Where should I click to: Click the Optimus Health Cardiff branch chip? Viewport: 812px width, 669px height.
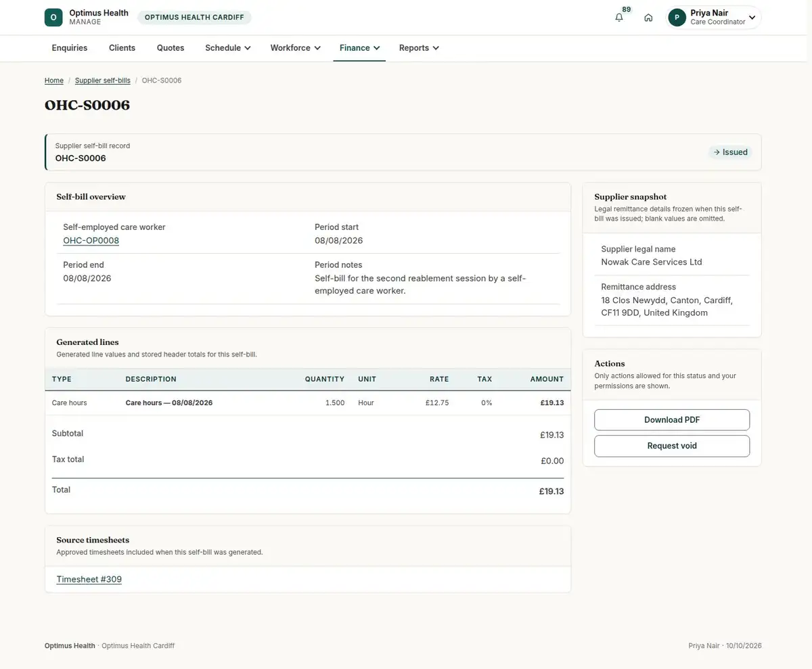click(x=194, y=18)
